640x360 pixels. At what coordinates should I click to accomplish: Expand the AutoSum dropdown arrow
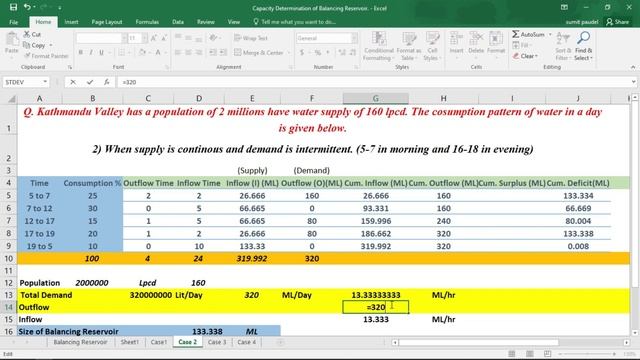[550, 34]
